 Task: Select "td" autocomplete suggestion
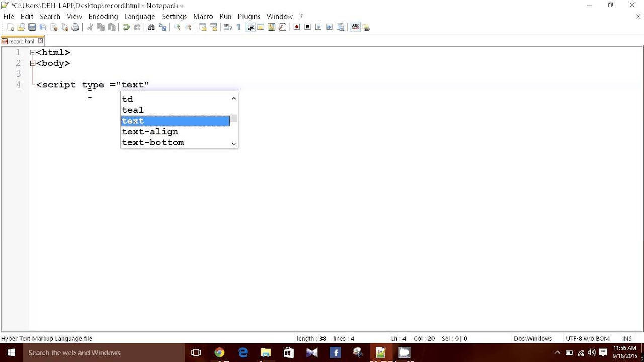pos(175,99)
